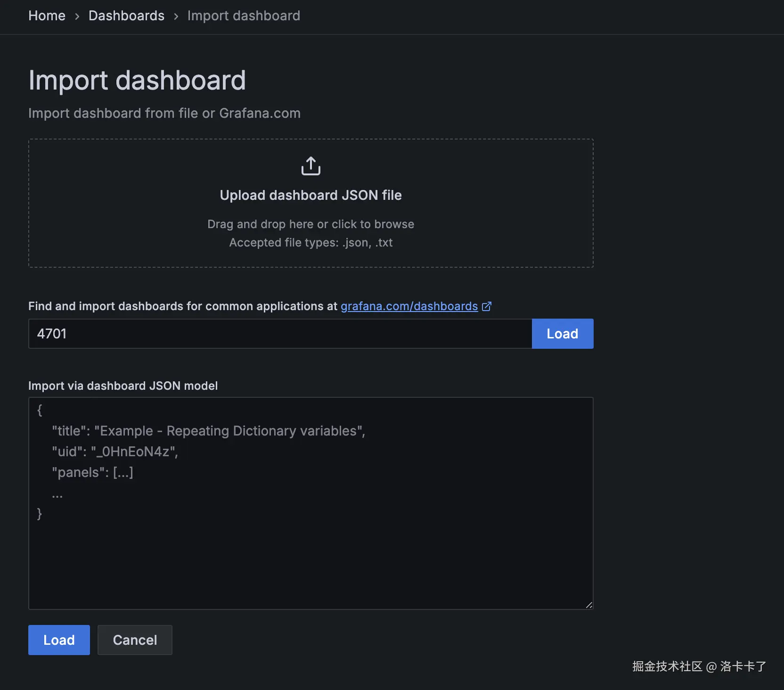This screenshot has width=784, height=690.
Task: Focus the dashboard JSON model text area
Action: (311, 503)
